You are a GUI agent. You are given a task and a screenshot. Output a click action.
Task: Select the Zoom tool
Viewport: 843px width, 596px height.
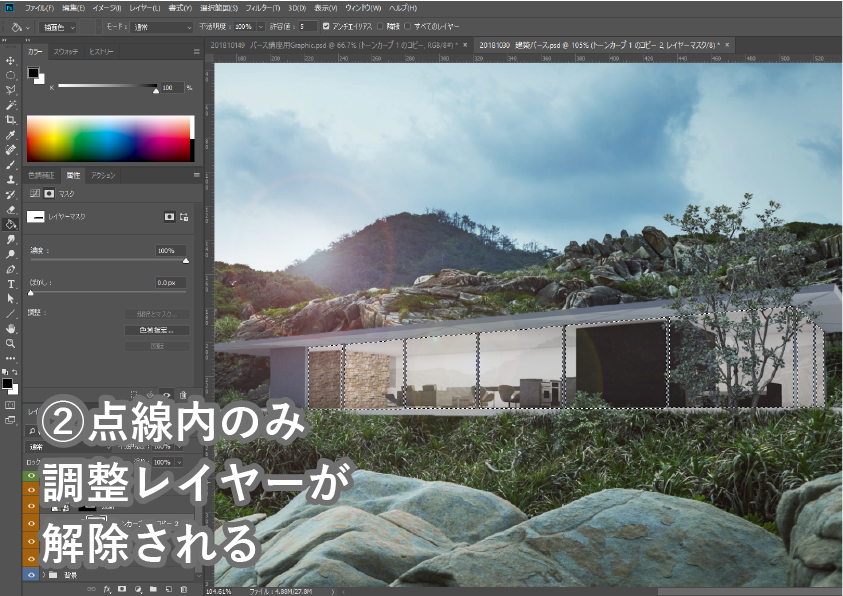click(x=10, y=343)
